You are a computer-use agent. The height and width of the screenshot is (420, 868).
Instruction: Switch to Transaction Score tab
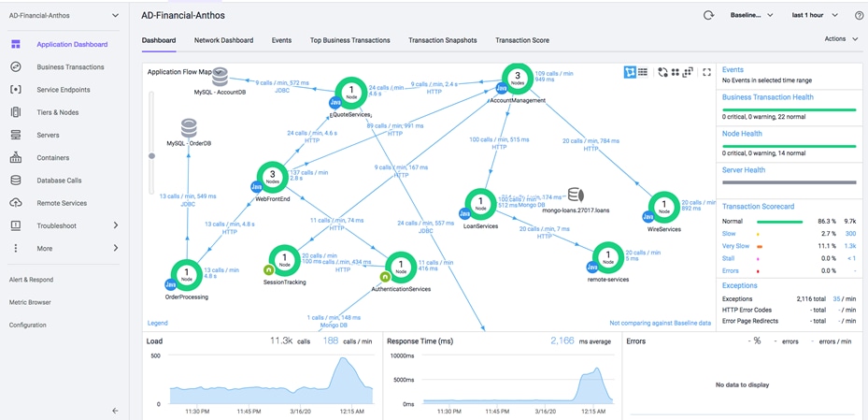click(522, 40)
